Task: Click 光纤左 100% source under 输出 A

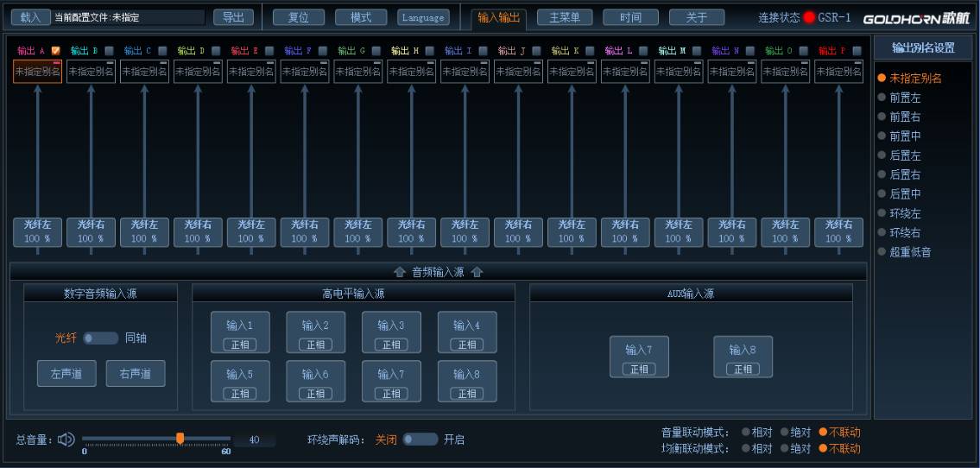Action: tap(37, 231)
